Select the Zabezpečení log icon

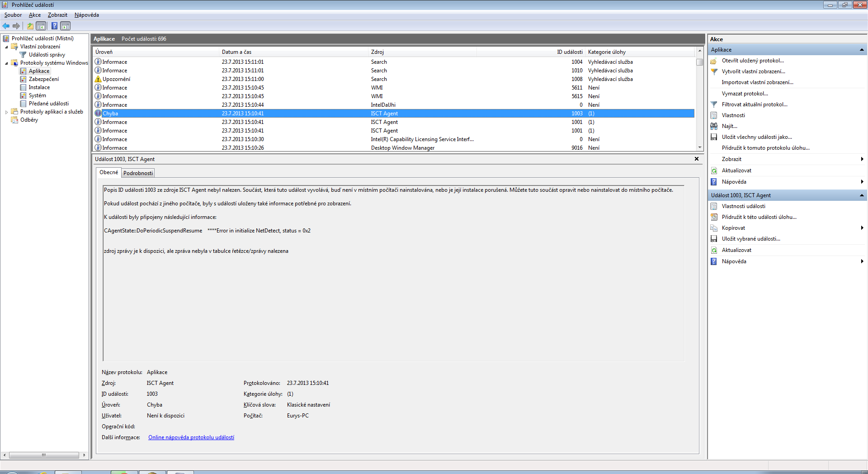23,79
